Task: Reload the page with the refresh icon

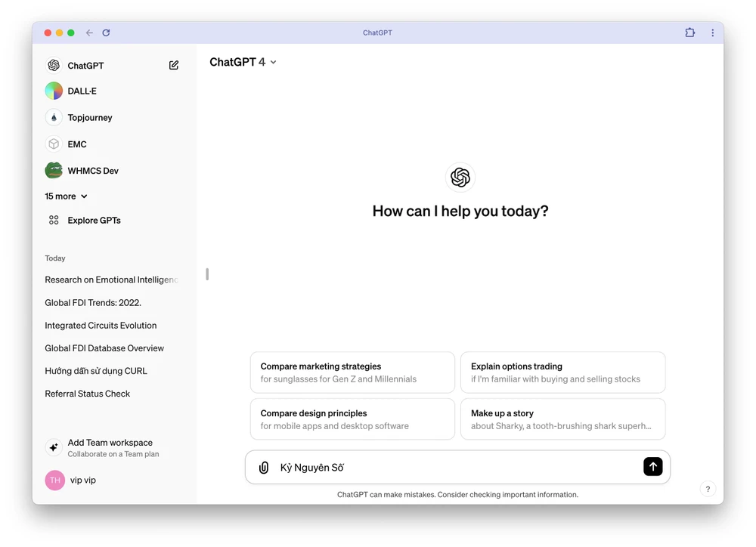Action: pyautogui.click(x=106, y=33)
